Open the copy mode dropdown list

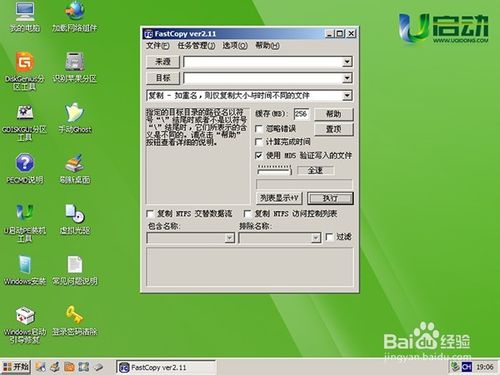[x=347, y=96]
